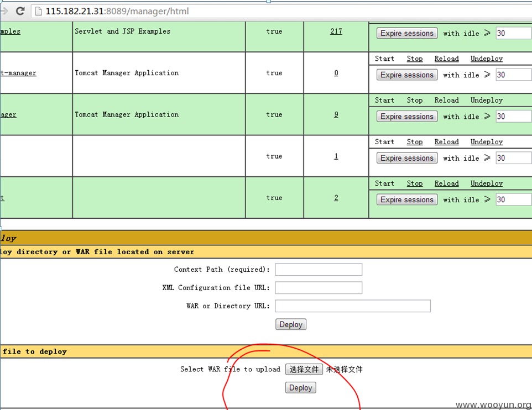Image resolution: width=532 pixels, height=410 pixels.
Task: Expire sessions for the 0-session Tomcat Manager row
Action: [x=407, y=75]
